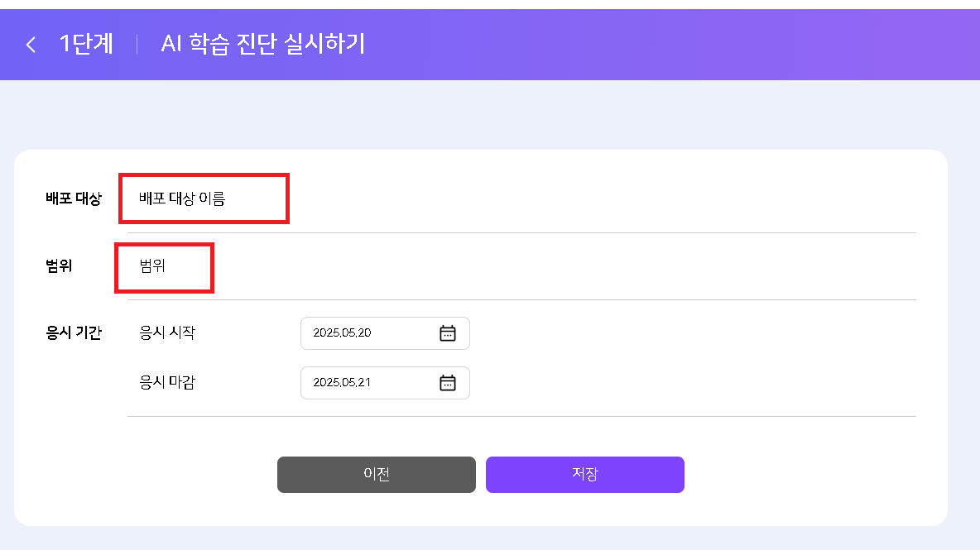This screenshot has height=550, width=980.
Task: Click the 응시 기간 section label
Action: point(74,332)
